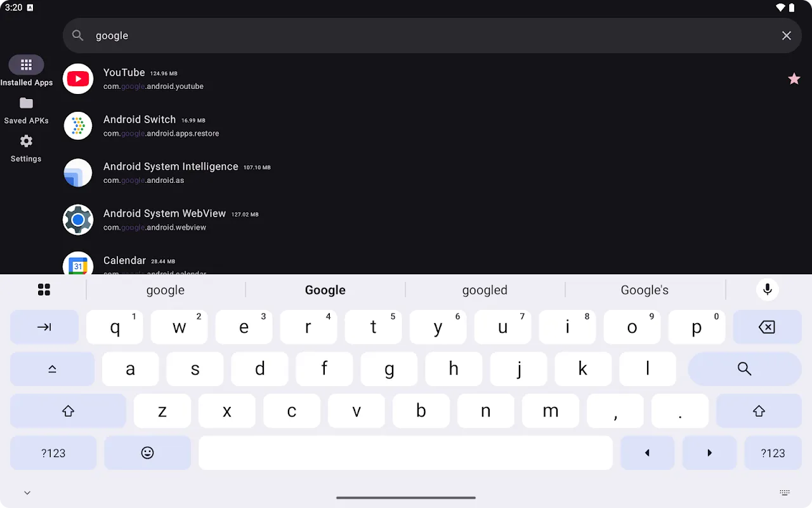Collapse the keyboard with the down chevron
Viewport: 812px width, 508px height.
27,492
